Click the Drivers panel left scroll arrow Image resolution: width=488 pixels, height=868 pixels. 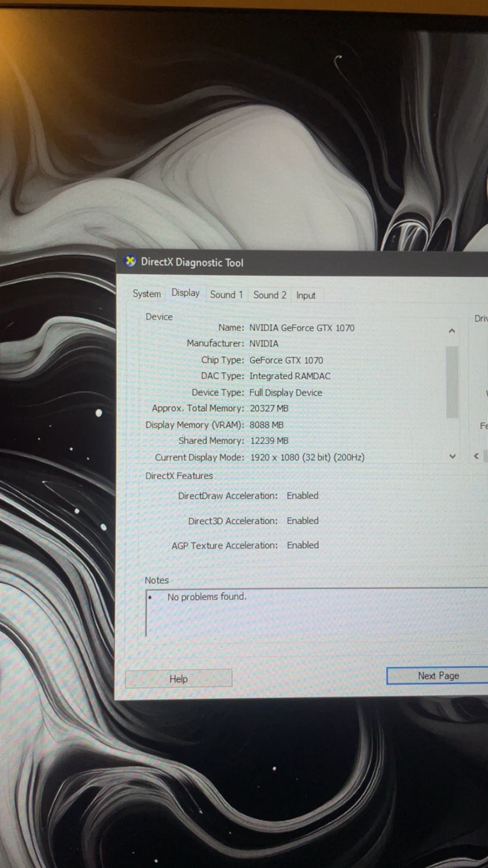pos(477,456)
